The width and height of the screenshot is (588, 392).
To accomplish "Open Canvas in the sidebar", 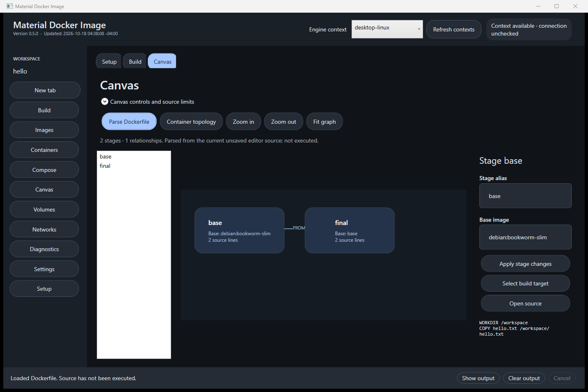I will pyautogui.click(x=44, y=189).
